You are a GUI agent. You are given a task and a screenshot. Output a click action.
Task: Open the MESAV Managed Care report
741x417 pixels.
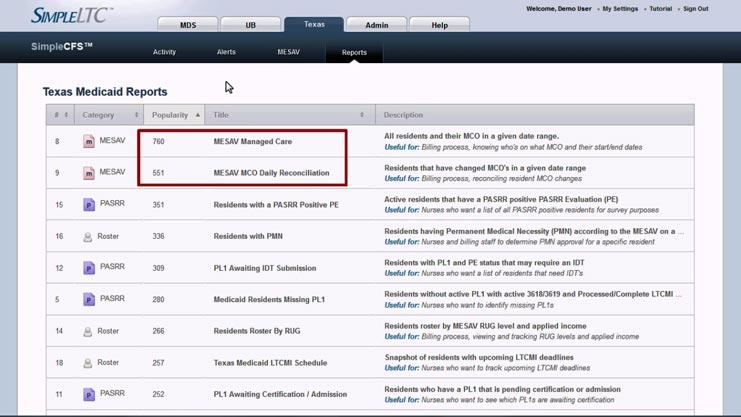click(252, 142)
